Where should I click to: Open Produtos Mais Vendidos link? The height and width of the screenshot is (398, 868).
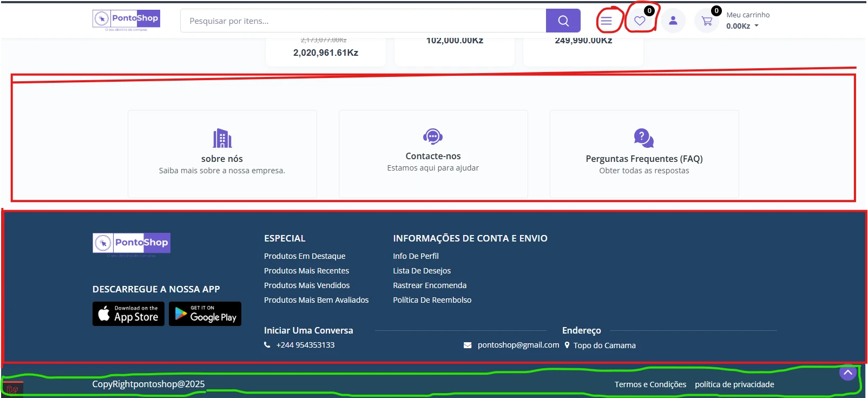click(x=307, y=285)
